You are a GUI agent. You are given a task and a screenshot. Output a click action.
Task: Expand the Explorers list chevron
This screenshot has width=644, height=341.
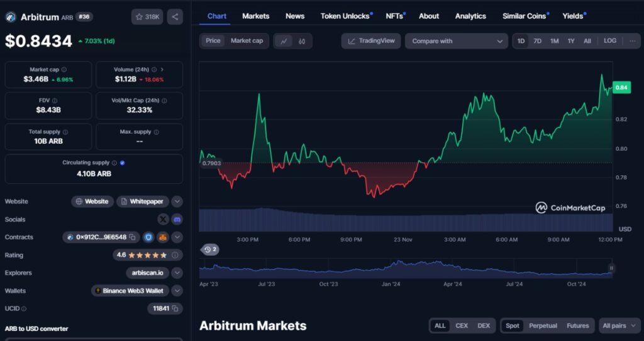point(177,273)
